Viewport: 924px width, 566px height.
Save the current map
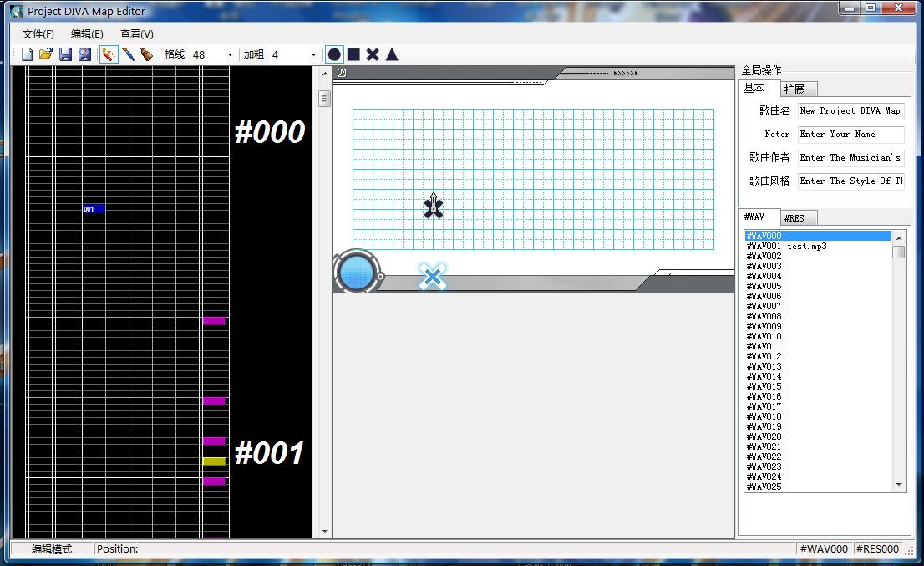click(65, 55)
